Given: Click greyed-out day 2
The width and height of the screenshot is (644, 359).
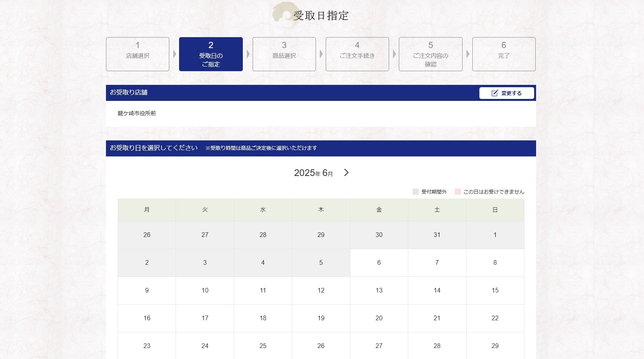Looking at the screenshot, I should [147, 263].
